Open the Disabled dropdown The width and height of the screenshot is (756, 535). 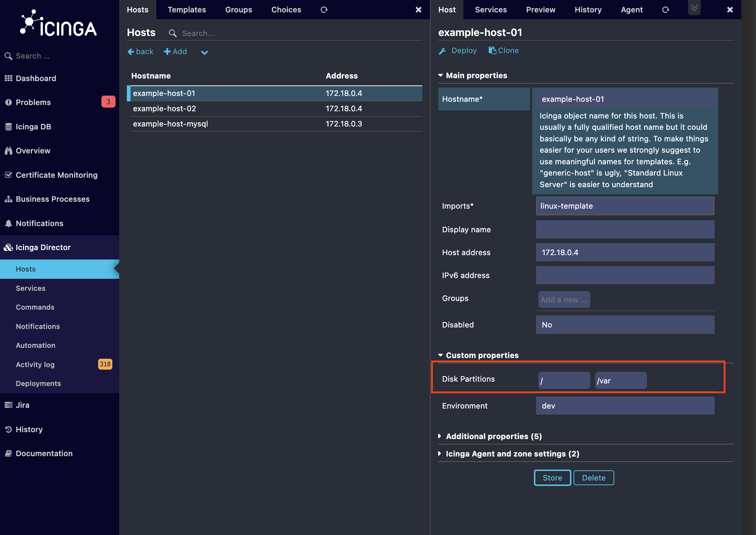coord(625,325)
